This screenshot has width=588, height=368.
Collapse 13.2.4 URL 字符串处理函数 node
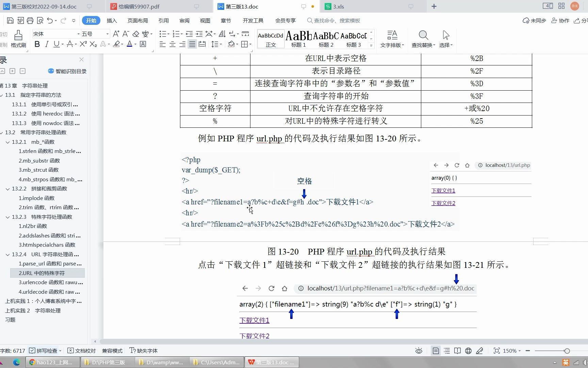[7, 255]
